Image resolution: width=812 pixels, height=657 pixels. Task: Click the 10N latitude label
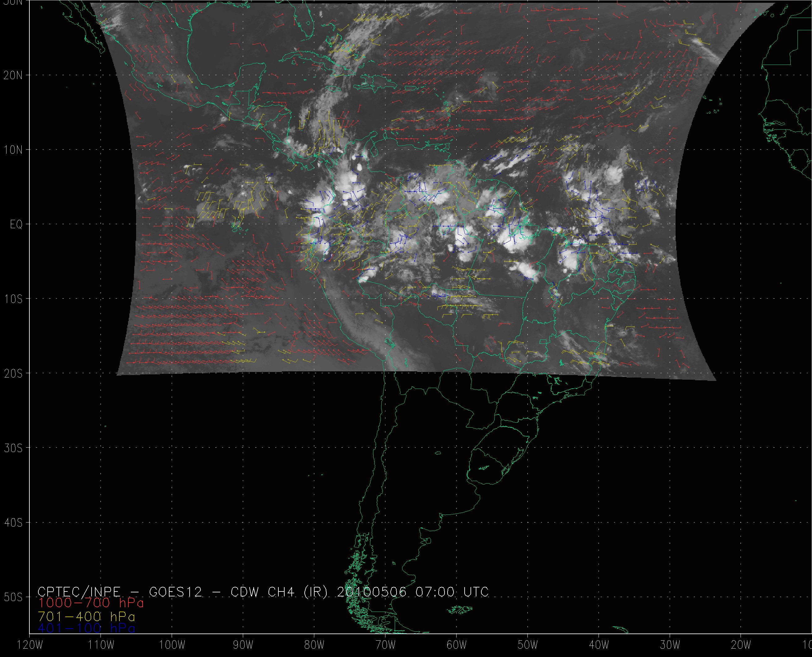(x=13, y=150)
